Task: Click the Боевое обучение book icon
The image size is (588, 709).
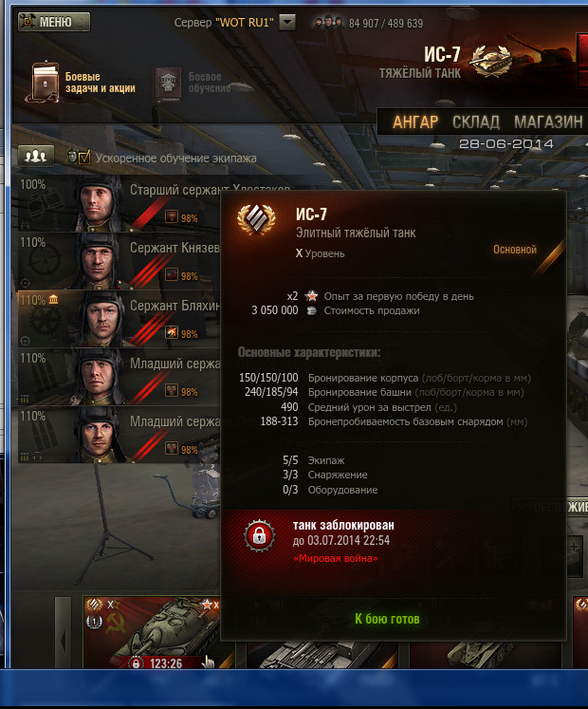Action: coord(168,84)
